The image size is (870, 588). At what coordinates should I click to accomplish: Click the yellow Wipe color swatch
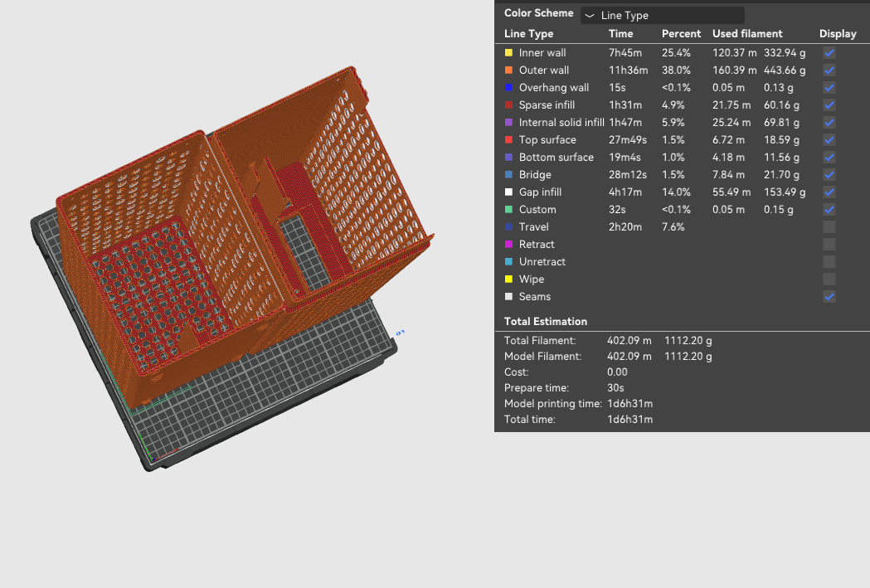click(508, 279)
